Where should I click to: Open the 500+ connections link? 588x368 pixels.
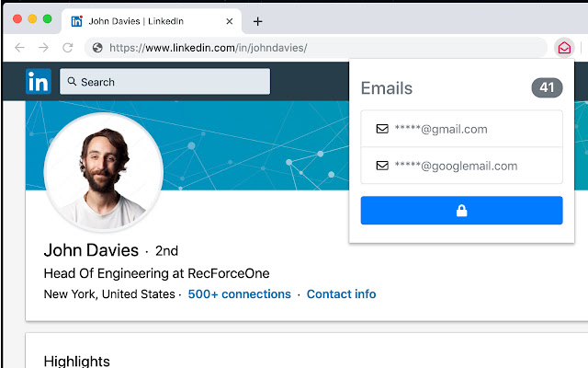[239, 294]
